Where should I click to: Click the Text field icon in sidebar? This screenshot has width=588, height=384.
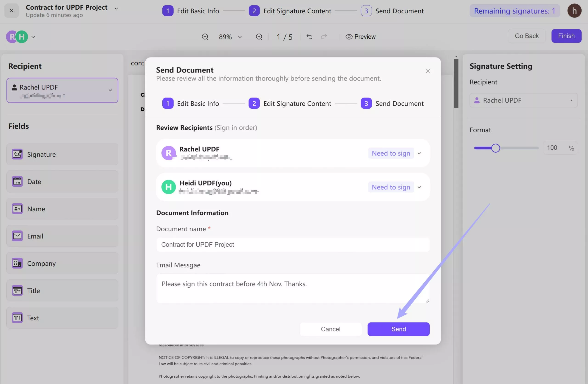click(x=17, y=317)
